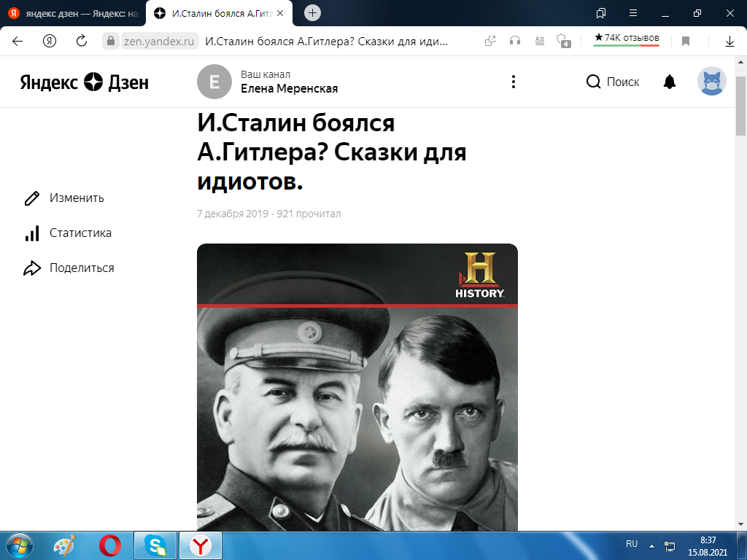Open the channel three-dot options menu
This screenshot has width=747, height=560.
[514, 82]
